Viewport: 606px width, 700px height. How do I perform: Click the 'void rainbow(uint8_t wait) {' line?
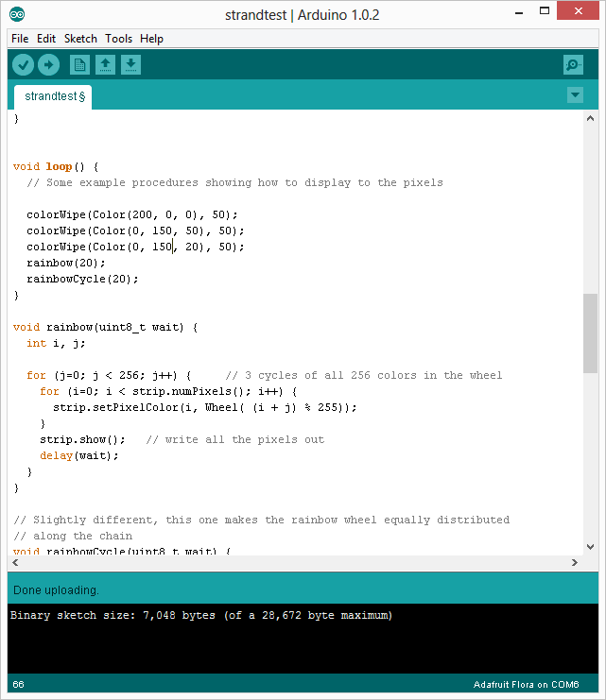coord(106,327)
